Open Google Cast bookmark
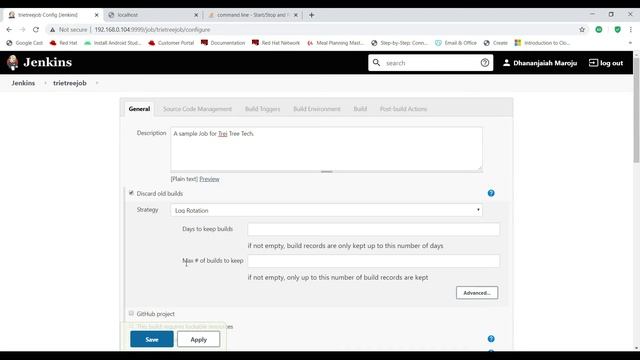Screen dimensions: 640x360 [x=24, y=43]
